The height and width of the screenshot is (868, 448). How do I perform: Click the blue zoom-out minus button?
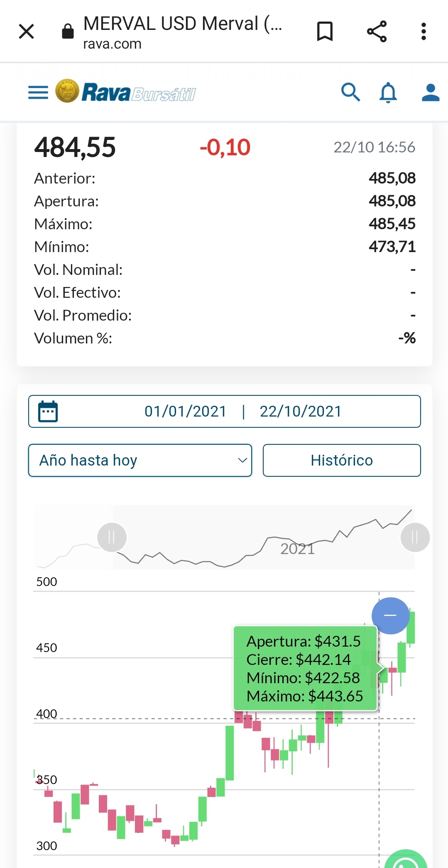[390, 615]
